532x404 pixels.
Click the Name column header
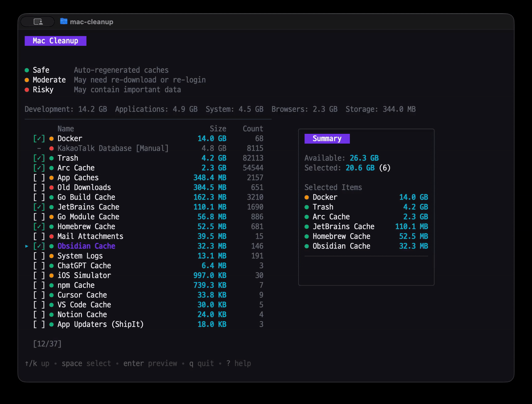(x=66, y=129)
